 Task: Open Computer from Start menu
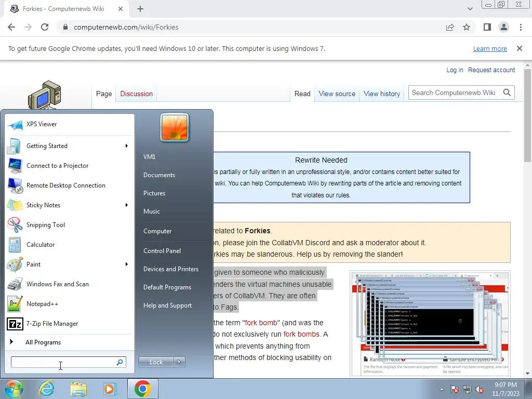(x=157, y=231)
